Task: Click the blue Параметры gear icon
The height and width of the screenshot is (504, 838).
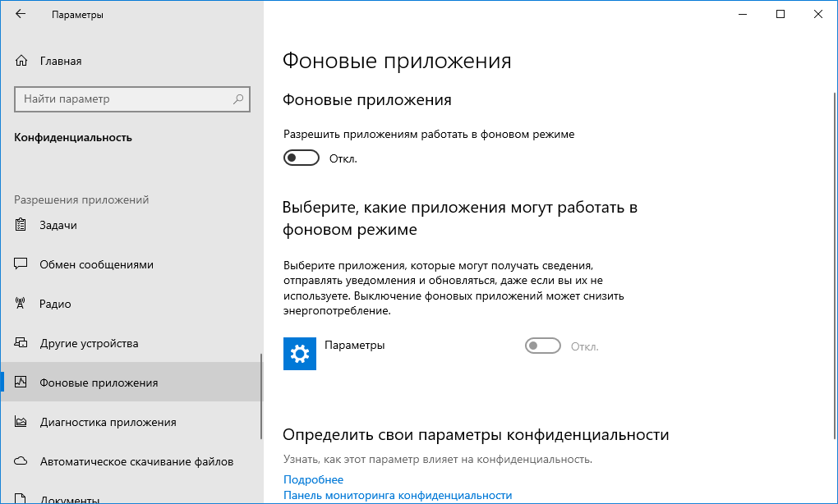Action: [299, 354]
